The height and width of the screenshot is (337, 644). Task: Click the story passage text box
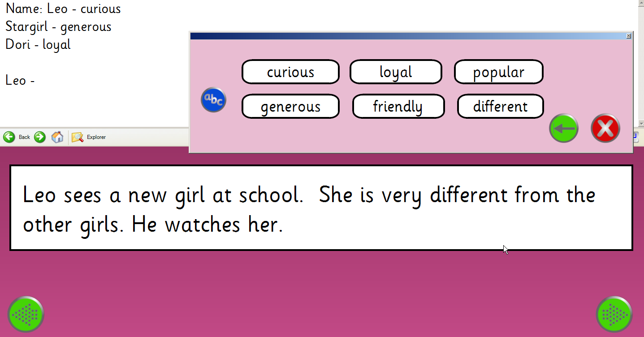tap(321, 208)
